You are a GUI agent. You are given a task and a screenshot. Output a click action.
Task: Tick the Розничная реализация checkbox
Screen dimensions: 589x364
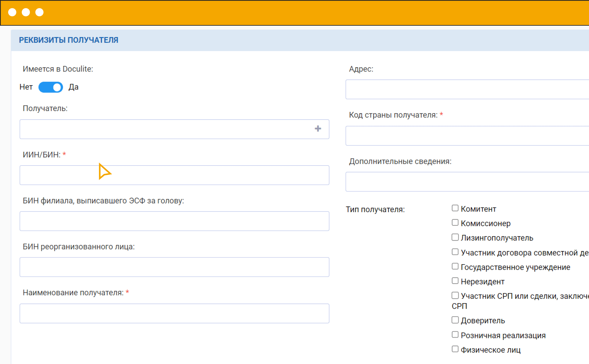tap(455, 335)
